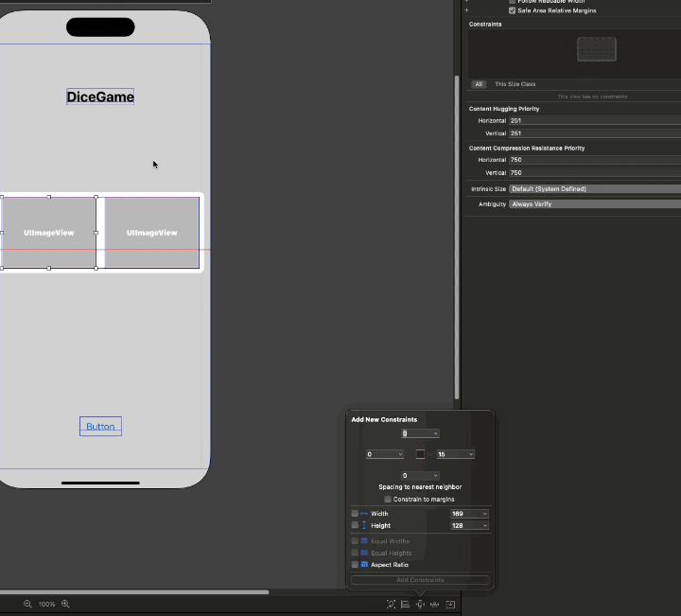Screen dimensions: 681x616
Task: Click the 100% zoom level label
Action: [x=46, y=605]
